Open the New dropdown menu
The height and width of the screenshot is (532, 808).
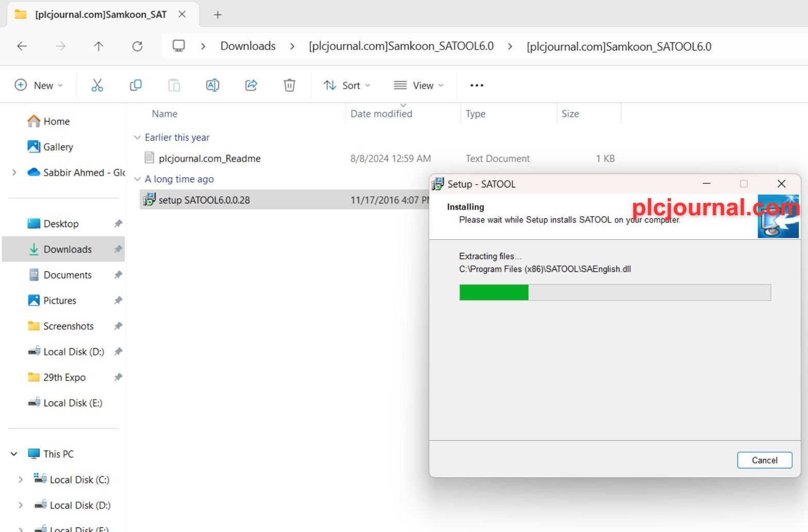[39, 85]
